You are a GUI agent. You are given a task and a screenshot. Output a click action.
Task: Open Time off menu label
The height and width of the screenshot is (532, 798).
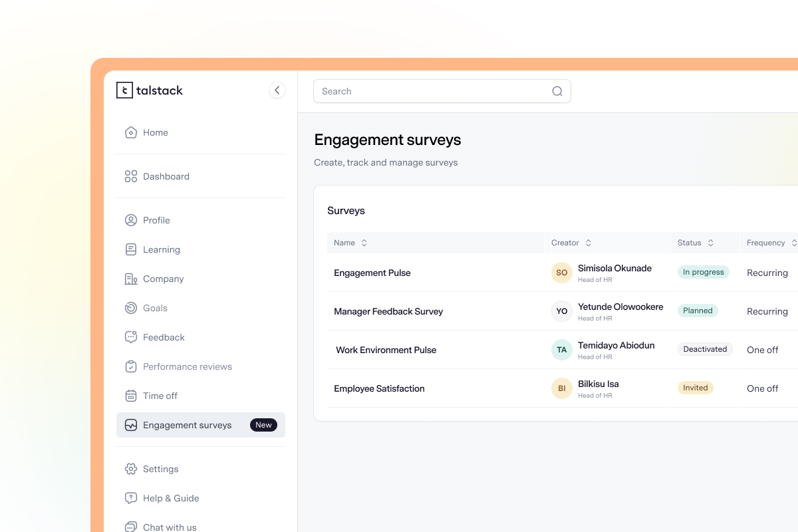160,396
